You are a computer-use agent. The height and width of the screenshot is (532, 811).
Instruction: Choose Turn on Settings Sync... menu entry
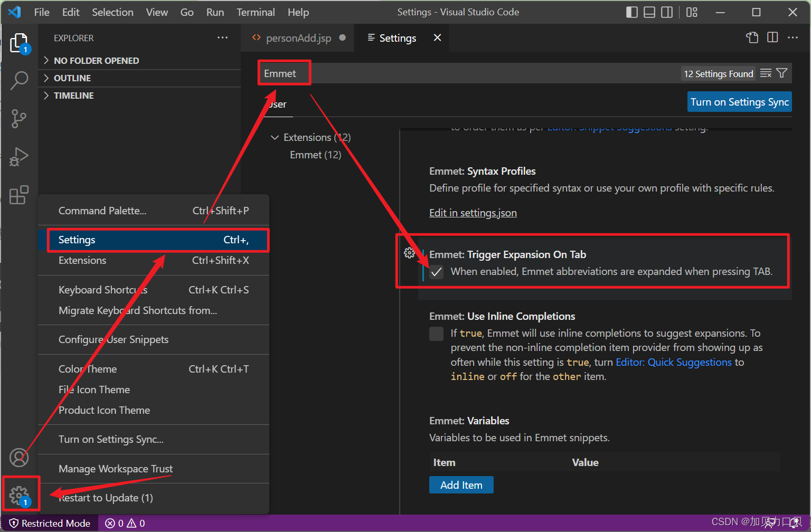[x=154, y=439]
